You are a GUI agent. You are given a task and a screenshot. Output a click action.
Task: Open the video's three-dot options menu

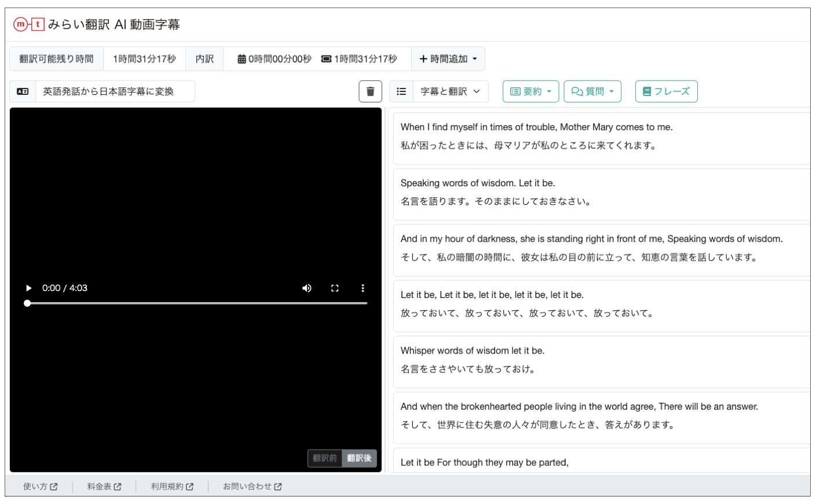click(x=363, y=288)
